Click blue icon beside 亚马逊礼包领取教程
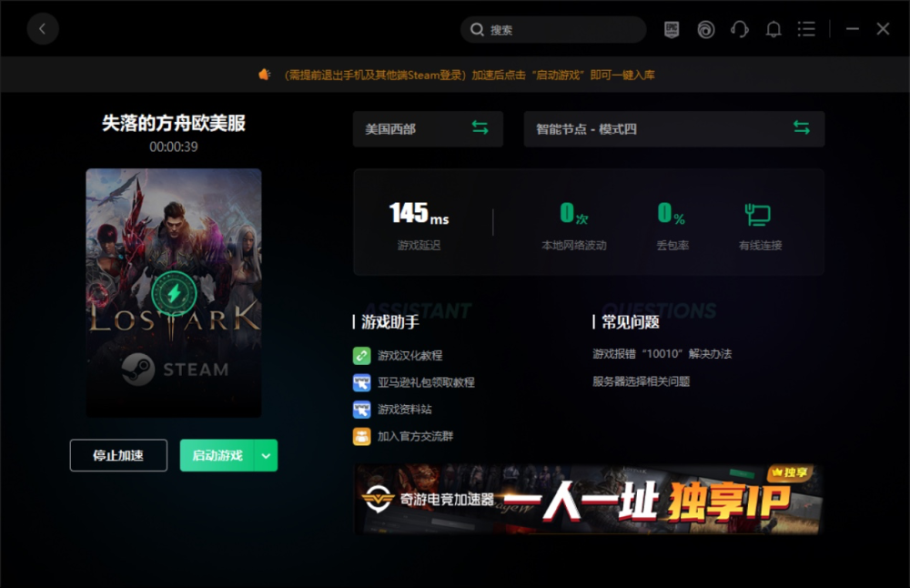Viewport: 910px width, 588px height. coord(361,382)
